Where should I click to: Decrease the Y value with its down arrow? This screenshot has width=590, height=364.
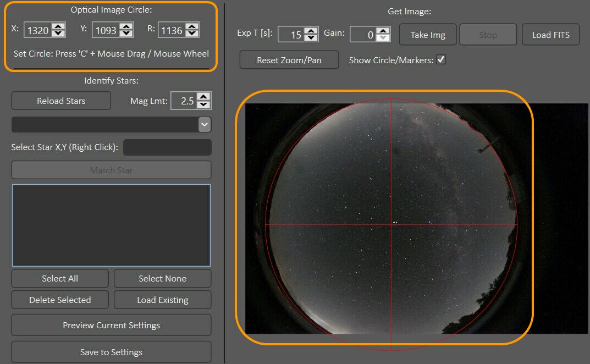(126, 33)
